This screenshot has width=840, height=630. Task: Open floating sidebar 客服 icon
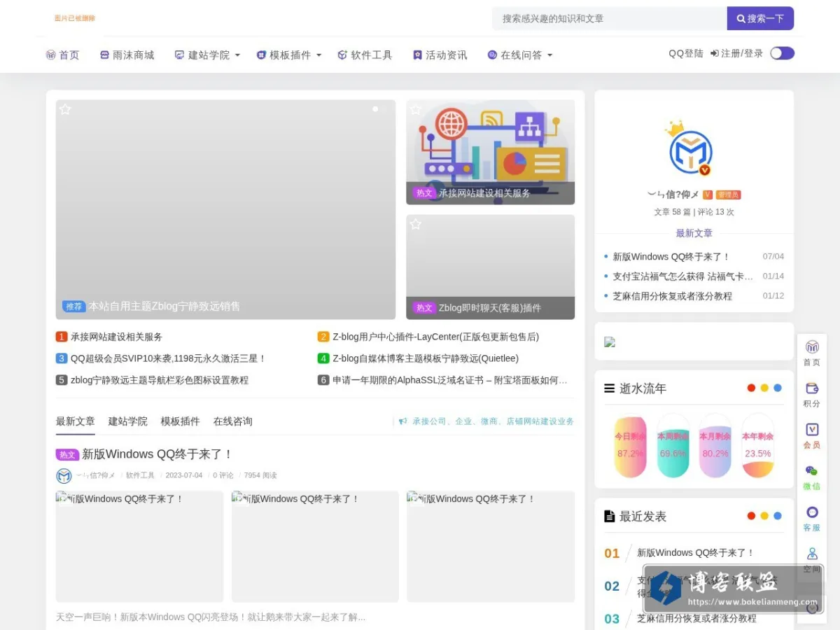point(812,512)
